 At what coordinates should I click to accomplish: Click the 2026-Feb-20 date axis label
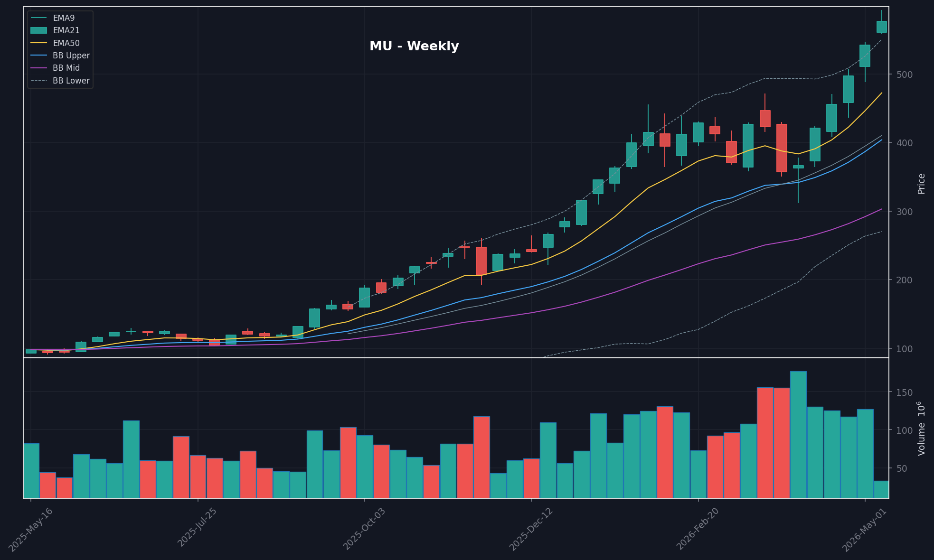click(698, 530)
